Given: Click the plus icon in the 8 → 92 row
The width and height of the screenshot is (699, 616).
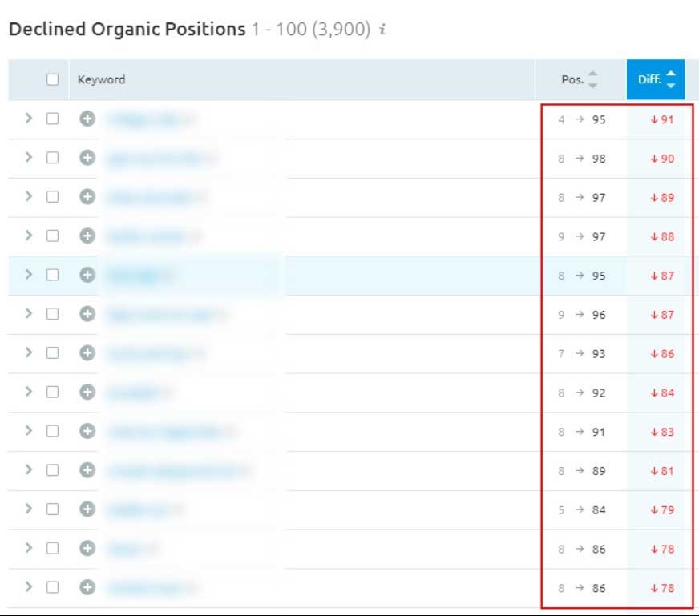Looking at the screenshot, I should 87,392.
